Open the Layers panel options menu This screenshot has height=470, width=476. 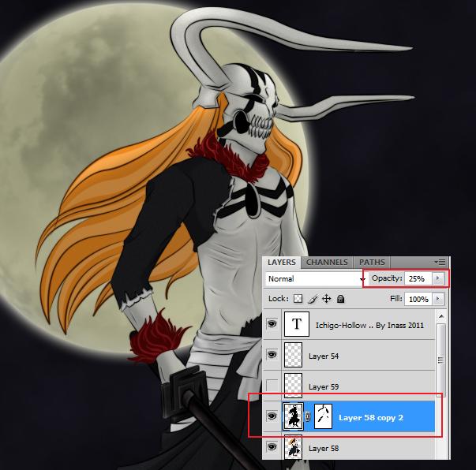pyautogui.click(x=440, y=262)
